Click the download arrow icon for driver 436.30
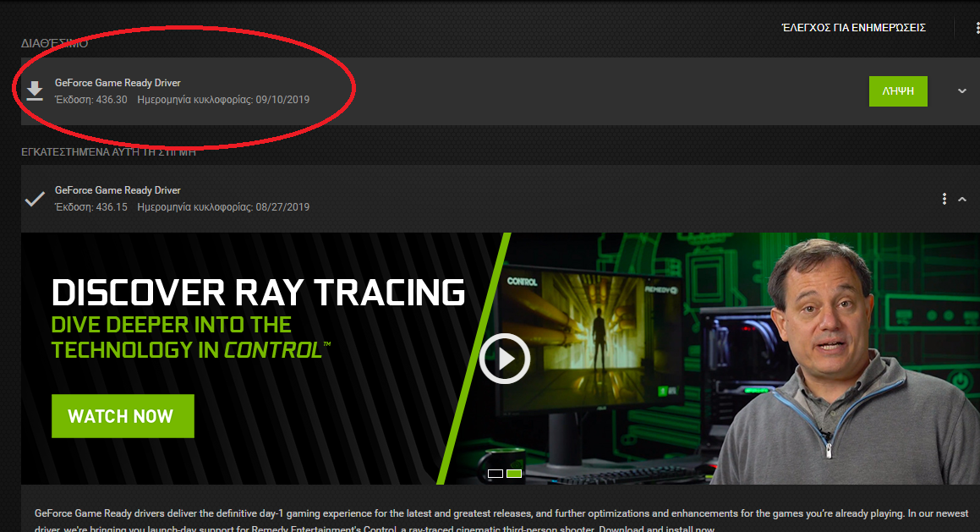The image size is (980, 532). (35, 91)
